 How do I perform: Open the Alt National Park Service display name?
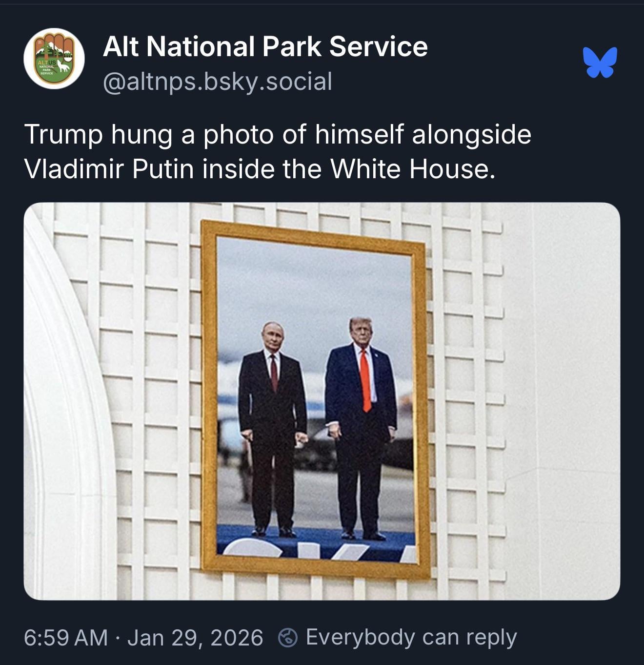point(265,47)
